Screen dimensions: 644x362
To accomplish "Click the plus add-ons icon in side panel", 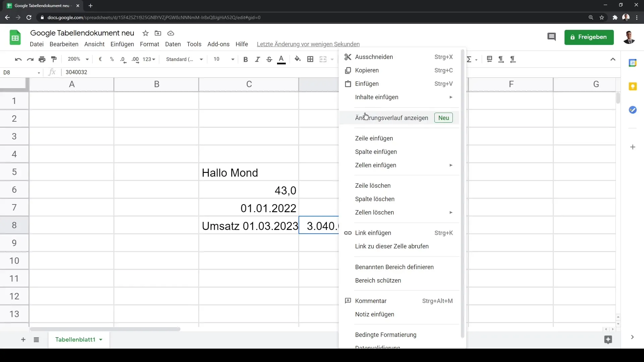I will (633, 147).
